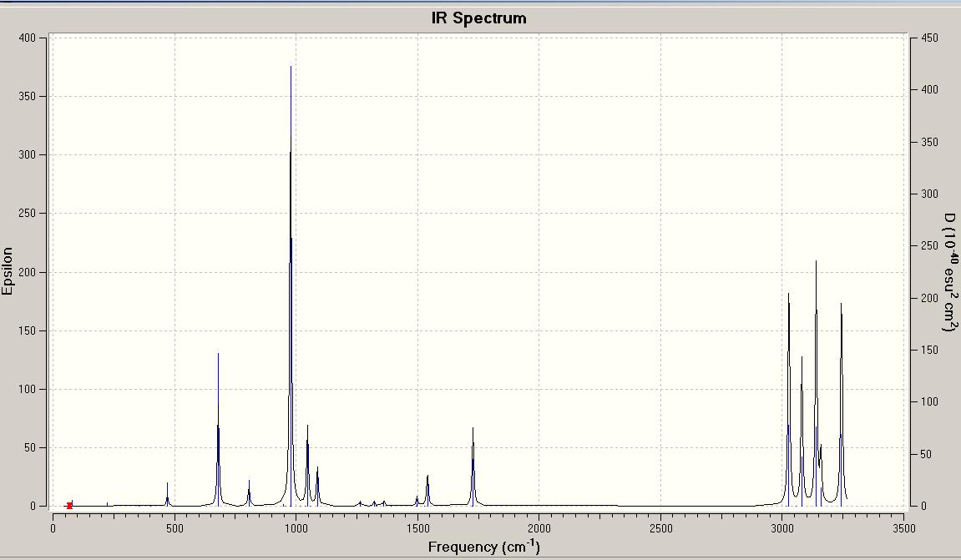The width and height of the screenshot is (961, 560).
Task: Select the small peak near 470 cm-1
Action: [x=167, y=494]
